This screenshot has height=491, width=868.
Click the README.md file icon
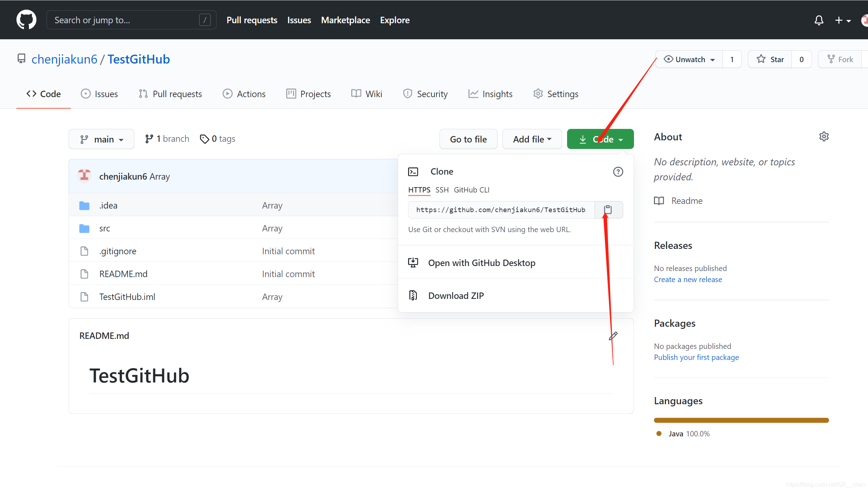pyautogui.click(x=84, y=274)
